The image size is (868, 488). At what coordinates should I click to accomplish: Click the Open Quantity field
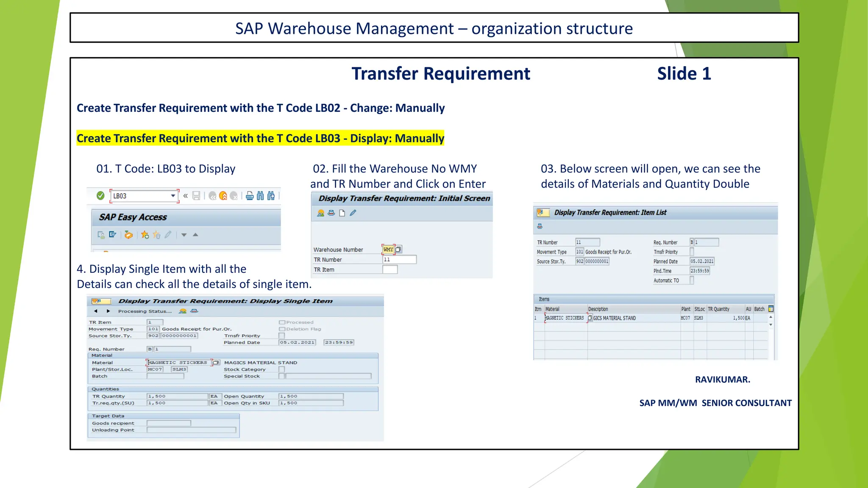[311, 396]
